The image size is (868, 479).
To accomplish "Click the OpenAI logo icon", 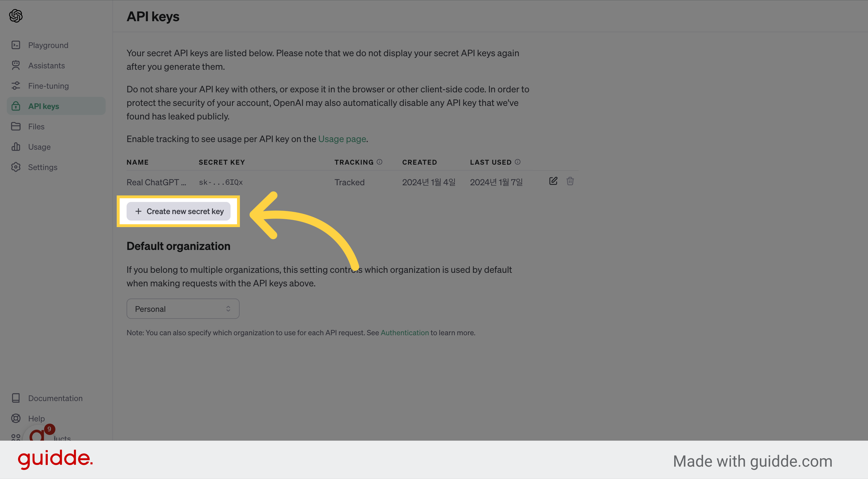I will (16, 16).
